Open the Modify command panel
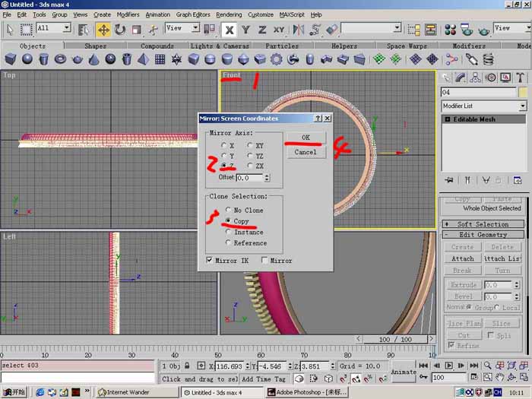The width and height of the screenshot is (532, 399). [461, 78]
